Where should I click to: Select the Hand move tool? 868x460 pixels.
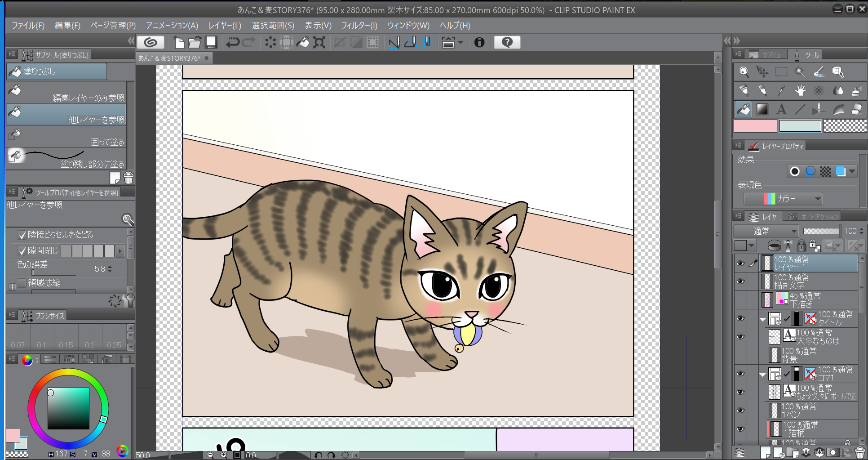tap(800, 90)
